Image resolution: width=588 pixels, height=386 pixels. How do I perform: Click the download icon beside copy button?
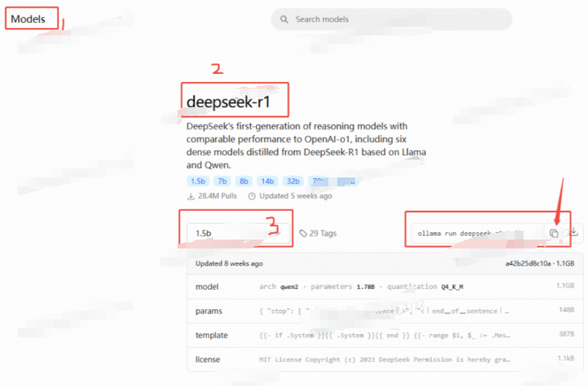[x=574, y=232]
